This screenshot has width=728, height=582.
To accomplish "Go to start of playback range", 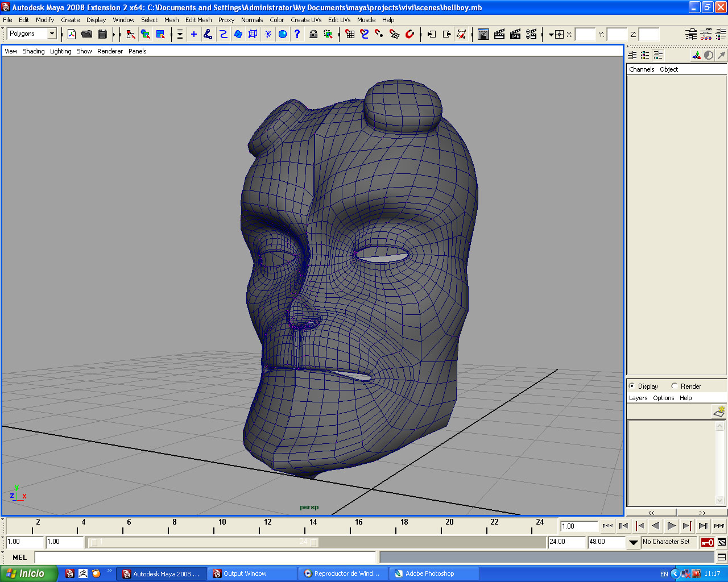I will [x=607, y=526].
